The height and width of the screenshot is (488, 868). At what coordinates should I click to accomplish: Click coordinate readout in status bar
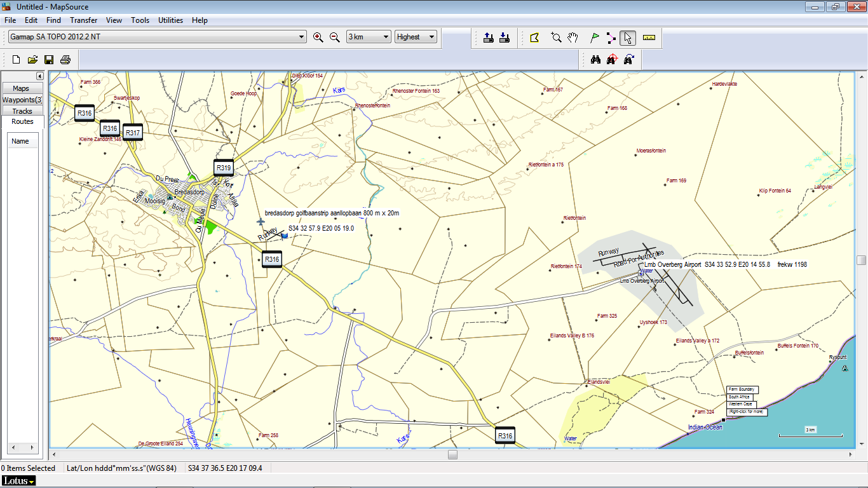coord(226,468)
